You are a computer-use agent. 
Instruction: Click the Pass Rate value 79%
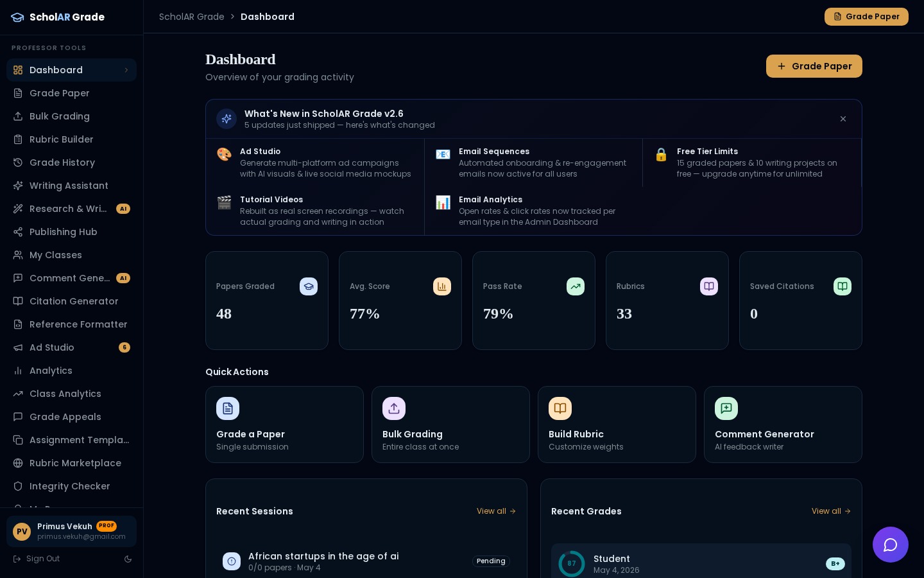498,314
